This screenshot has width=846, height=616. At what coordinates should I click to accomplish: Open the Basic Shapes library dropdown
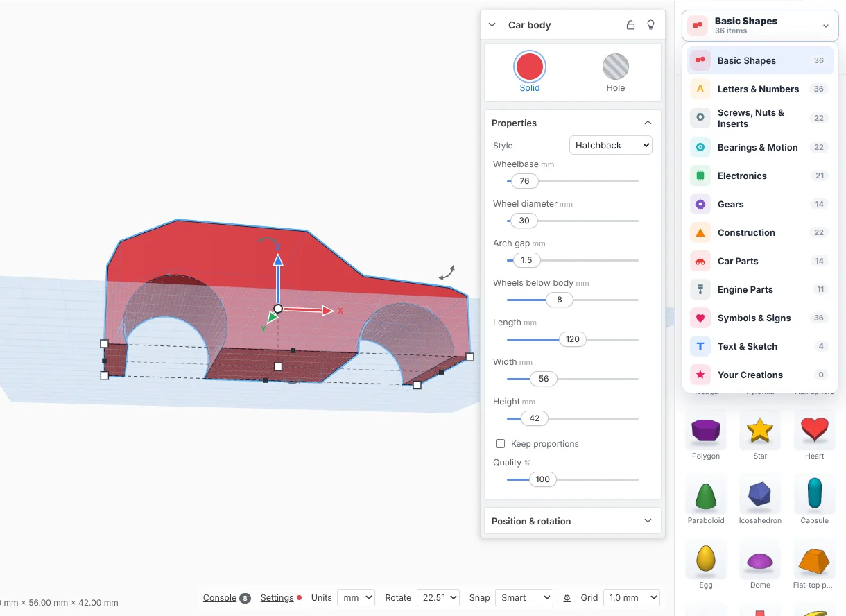tap(760, 26)
